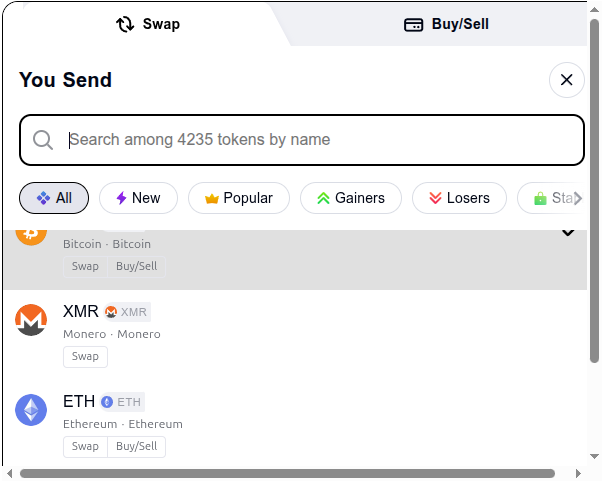Image resolution: width=603 pixels, height=491 pixels.
Task: Click the XMR network badge
Action: [127, 312]
